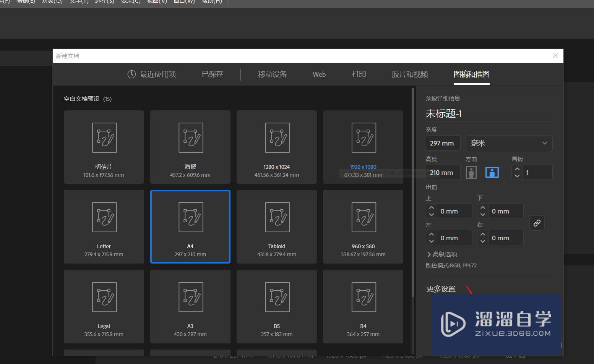Open the 效果(C) menu
This screenshot has width=594, height=364.
coord(131,2)
